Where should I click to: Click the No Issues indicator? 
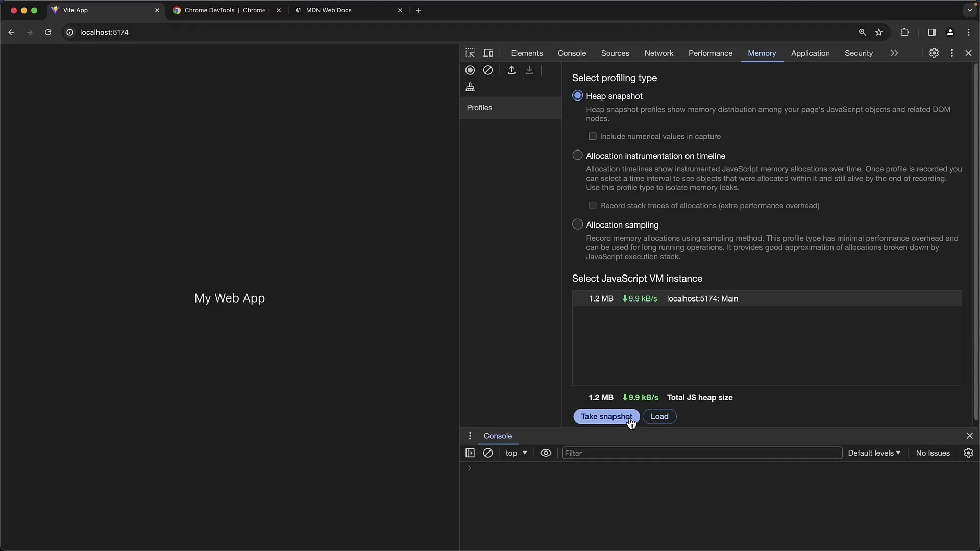(x=933, y=453)
